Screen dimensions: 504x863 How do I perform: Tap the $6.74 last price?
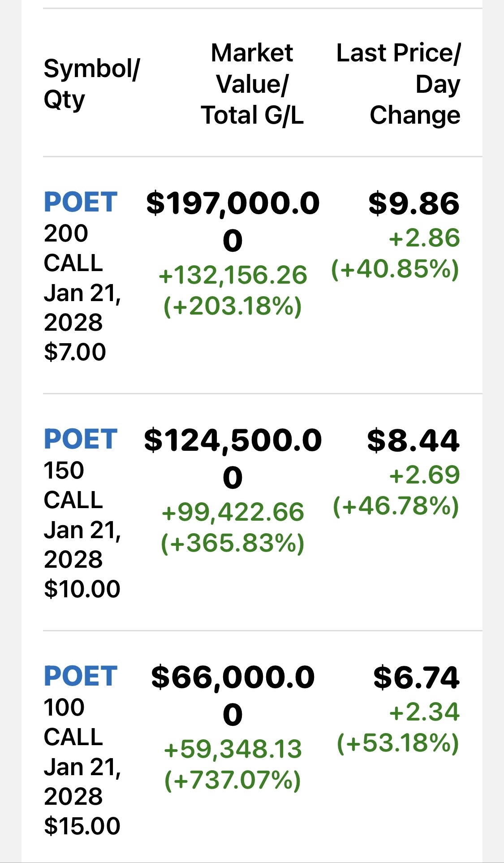tap(417, 677)
